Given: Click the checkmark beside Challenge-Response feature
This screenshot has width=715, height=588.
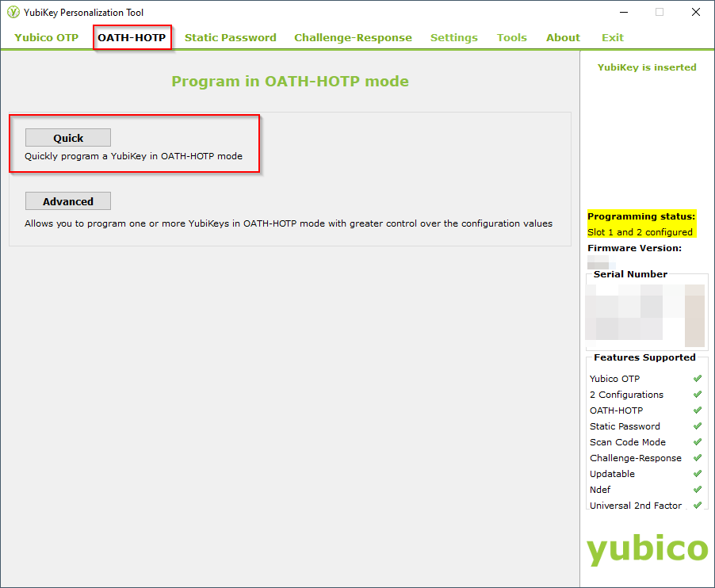Looking at the screenshot, I should [x=697, y=457].
